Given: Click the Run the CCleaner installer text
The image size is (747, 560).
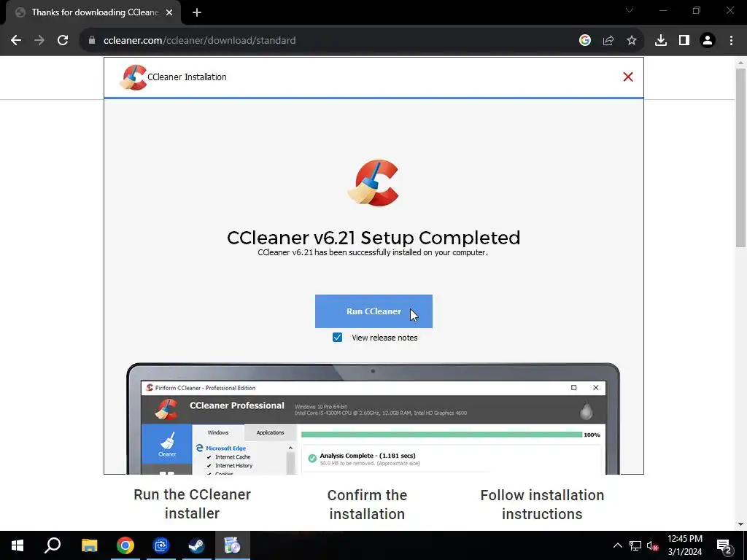Looking at the screenshot, I should [192, 504].
